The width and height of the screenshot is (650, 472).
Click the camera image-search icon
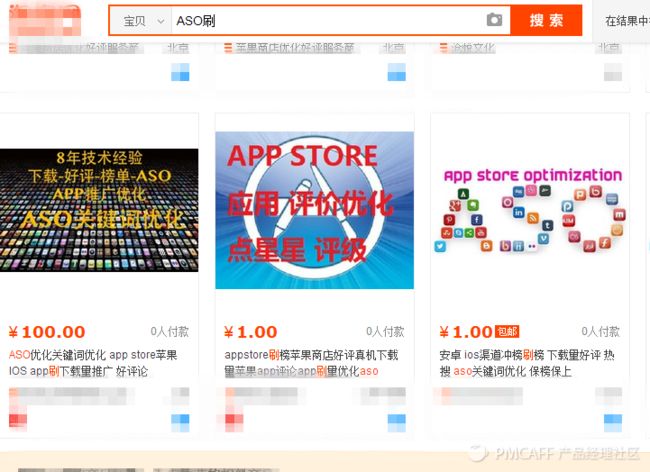pyautogui.click(x=494, y=20)
